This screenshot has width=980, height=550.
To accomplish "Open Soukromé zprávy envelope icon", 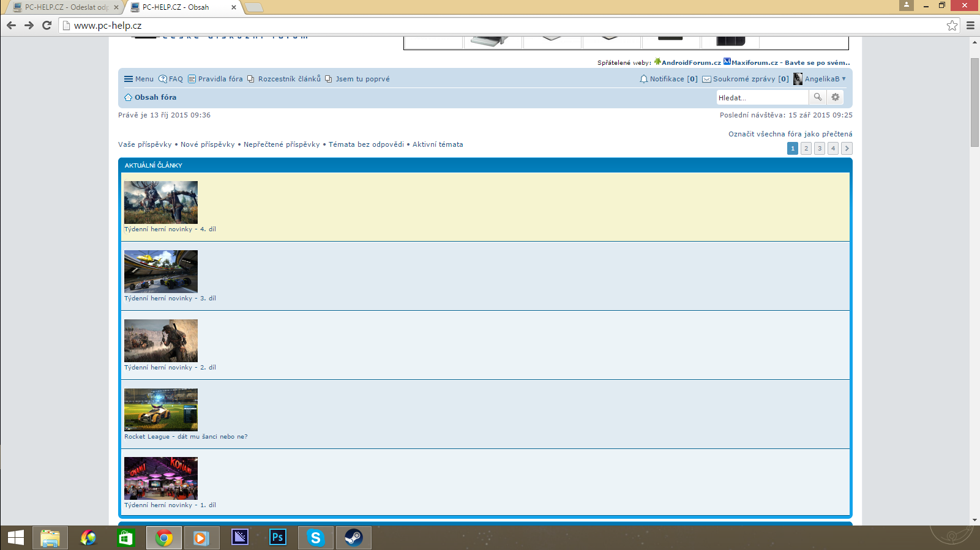I will (706, 79).
